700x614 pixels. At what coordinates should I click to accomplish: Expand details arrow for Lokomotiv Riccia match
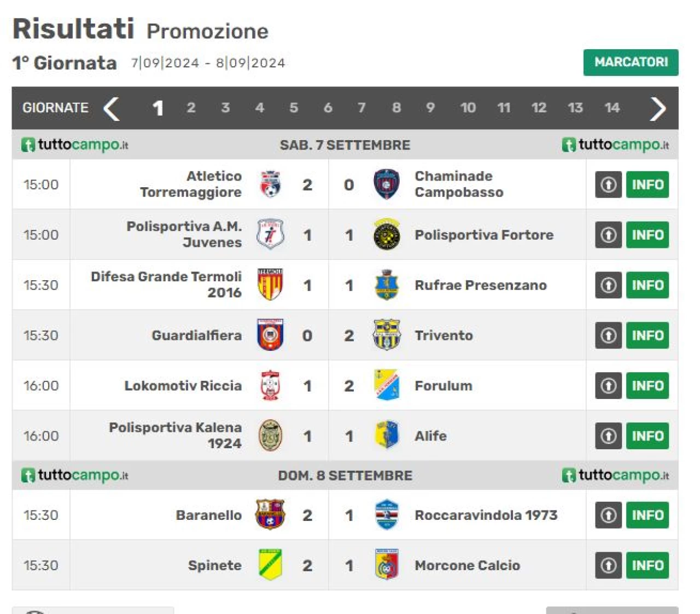point(608,385)
